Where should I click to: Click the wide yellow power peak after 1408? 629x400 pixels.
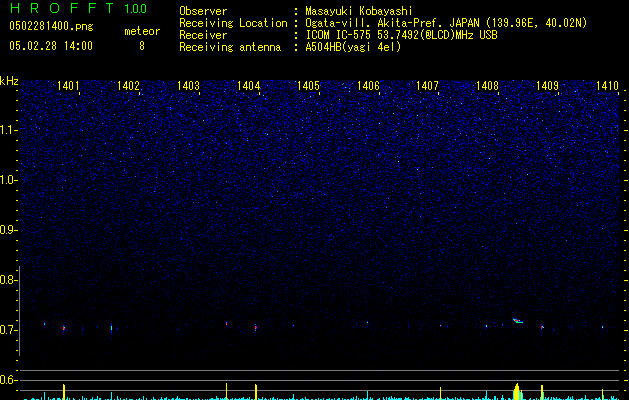(x=517, y=391)
